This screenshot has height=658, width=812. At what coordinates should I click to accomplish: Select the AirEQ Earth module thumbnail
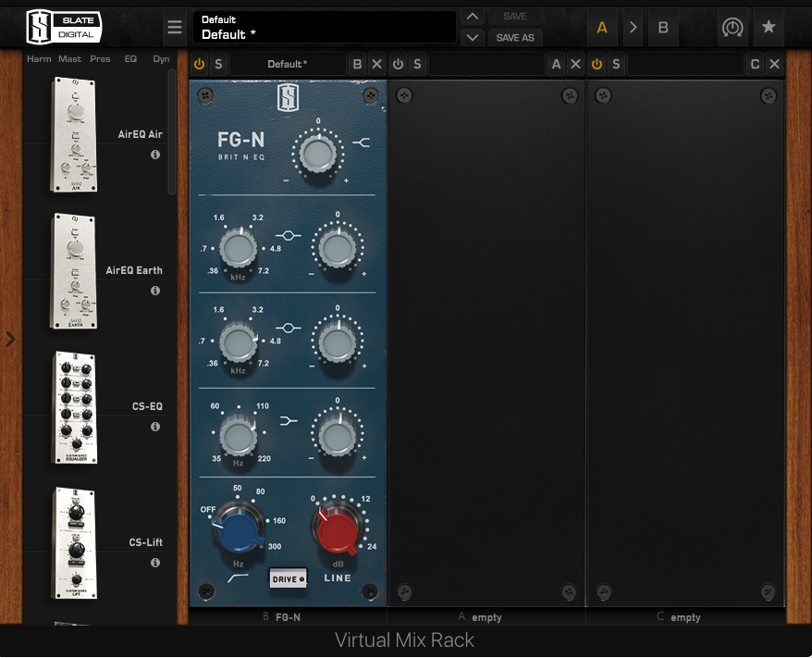(74, 271)
